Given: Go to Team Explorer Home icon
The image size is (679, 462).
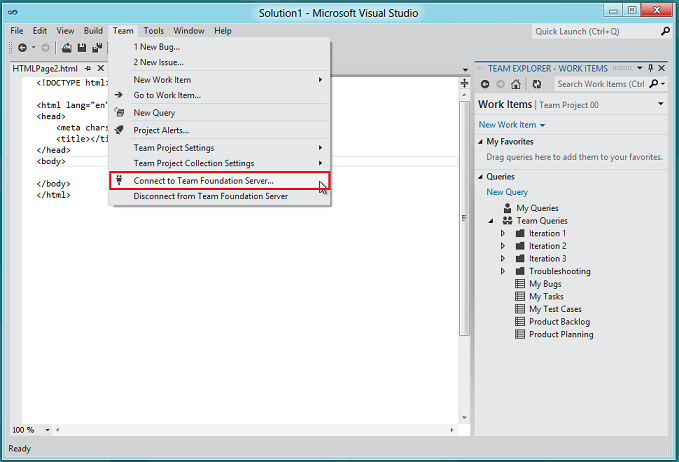Looking at the screenshot, I should (x=516, y=84).
